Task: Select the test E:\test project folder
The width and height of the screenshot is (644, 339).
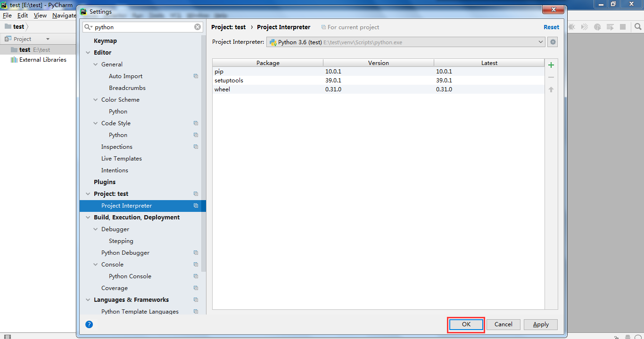Action: pos(38,49)
